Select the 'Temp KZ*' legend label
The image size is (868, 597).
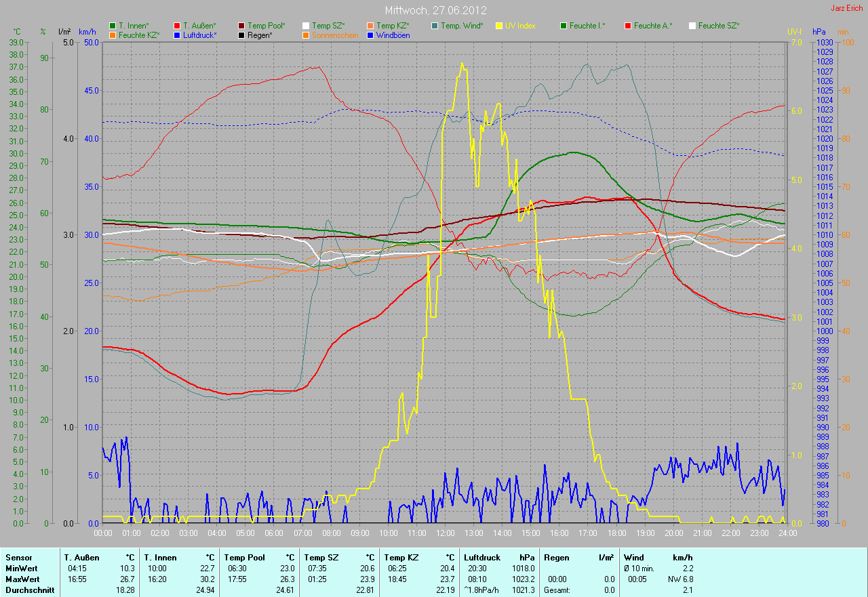pyautogui.click(x=393, y=26)
